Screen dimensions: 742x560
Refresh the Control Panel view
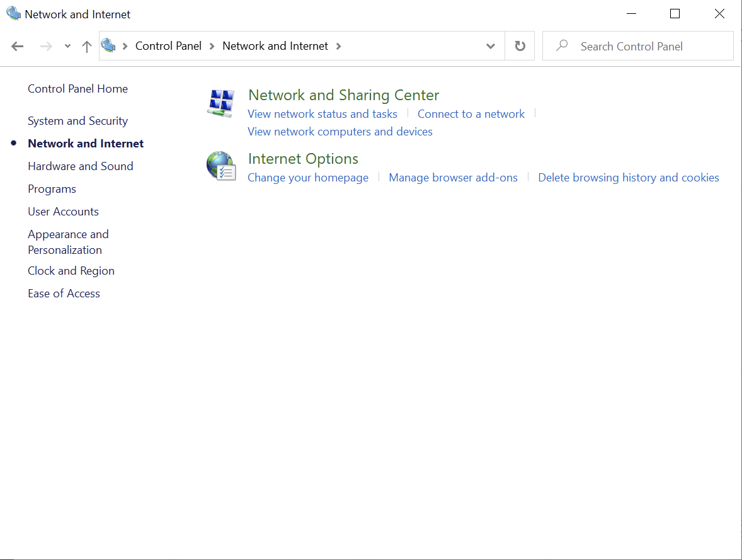[x=520, y=46]
